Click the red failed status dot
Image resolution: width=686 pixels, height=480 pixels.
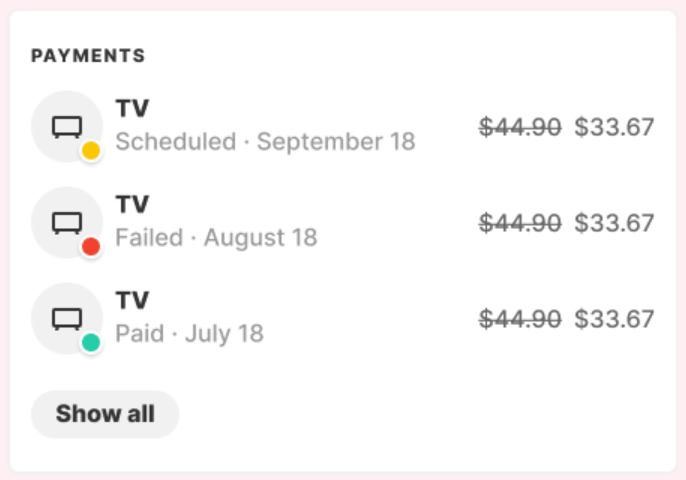(x=91, y=246)
